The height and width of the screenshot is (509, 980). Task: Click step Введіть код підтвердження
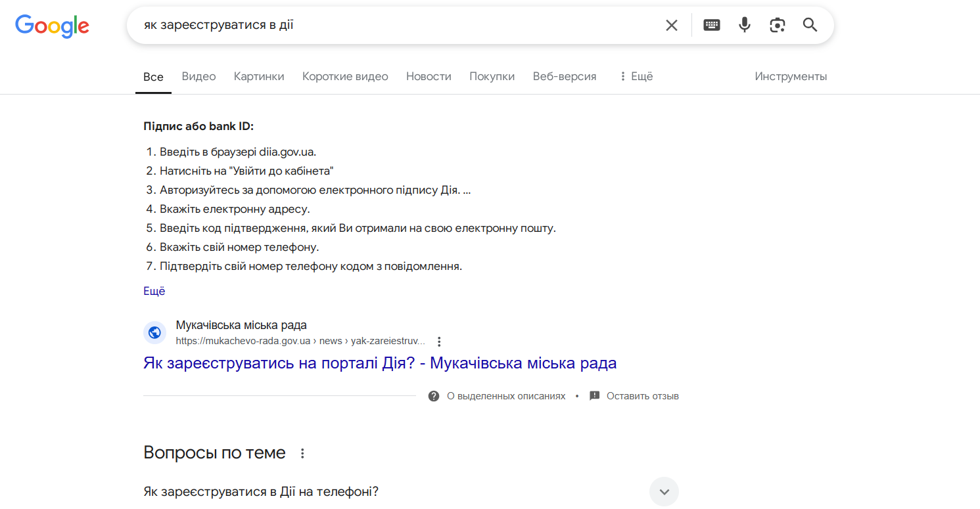358,228
